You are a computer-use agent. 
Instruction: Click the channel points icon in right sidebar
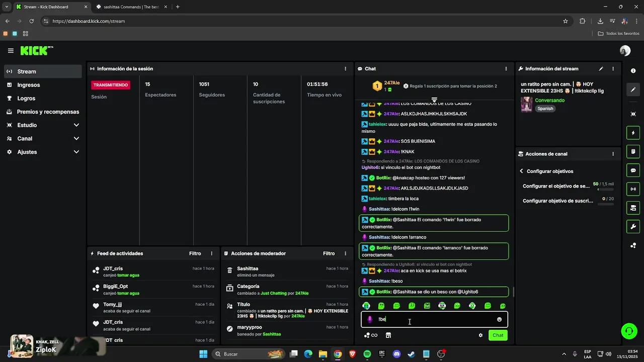point(633,245)
